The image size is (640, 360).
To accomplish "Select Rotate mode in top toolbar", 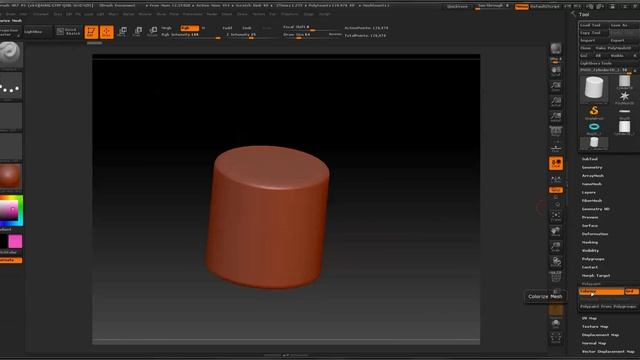I will tap(153, 31).
